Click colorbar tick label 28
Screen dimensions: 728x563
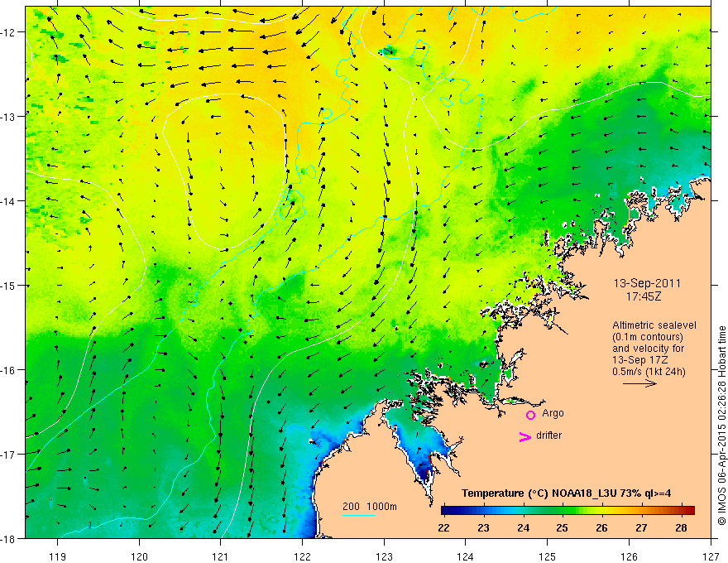pos(681,528)
